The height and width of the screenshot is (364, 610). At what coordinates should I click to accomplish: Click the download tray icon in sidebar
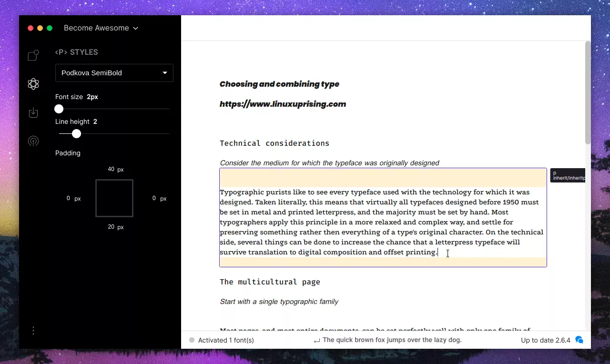click(x=33, y=112)
